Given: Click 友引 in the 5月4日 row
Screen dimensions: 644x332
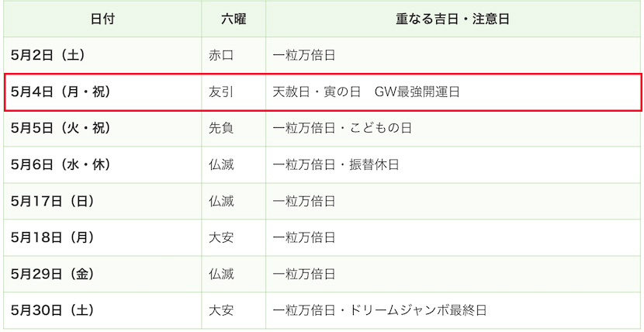Looking at the screenshot, I should tap(221, 92).
